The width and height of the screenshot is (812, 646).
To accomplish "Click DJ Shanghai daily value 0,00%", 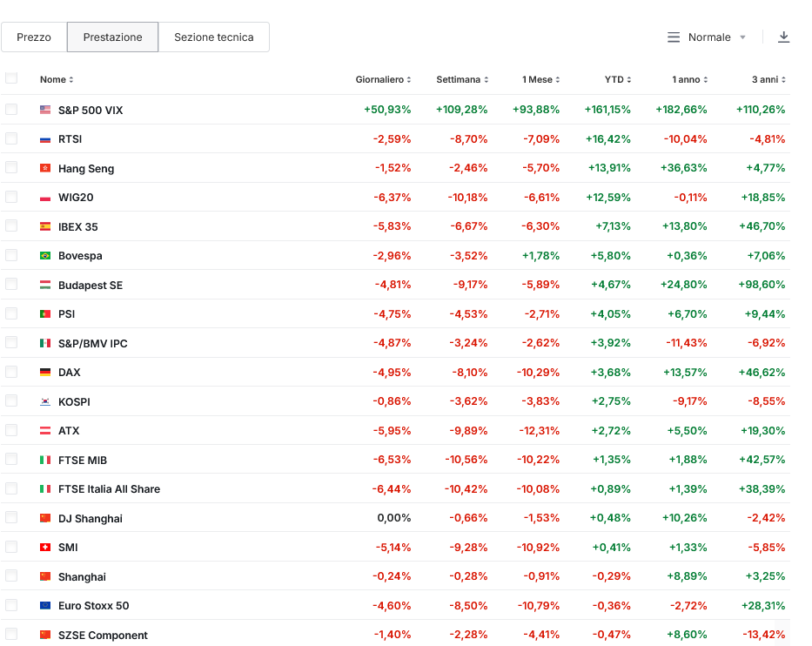I will click(394, 518).
